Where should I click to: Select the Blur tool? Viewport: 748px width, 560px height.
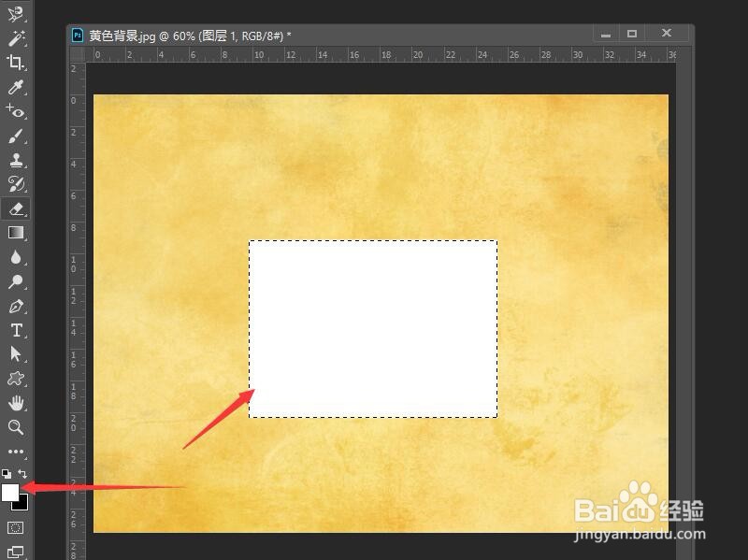pyautogui.click(x=16, y=257)
